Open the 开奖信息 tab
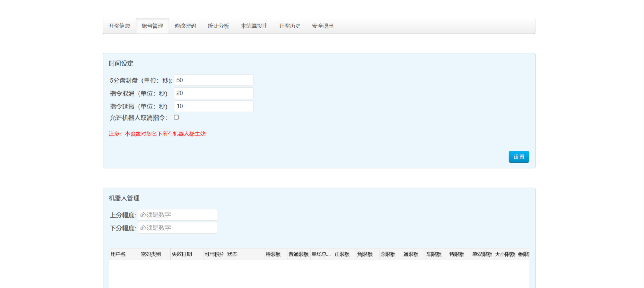644x288 pixels. click(119, 26)
